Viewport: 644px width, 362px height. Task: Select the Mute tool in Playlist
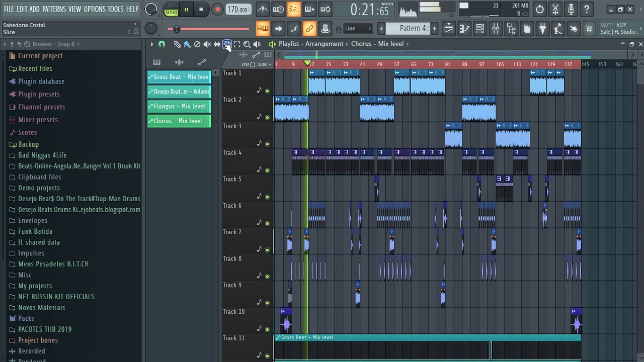[207, 44]
